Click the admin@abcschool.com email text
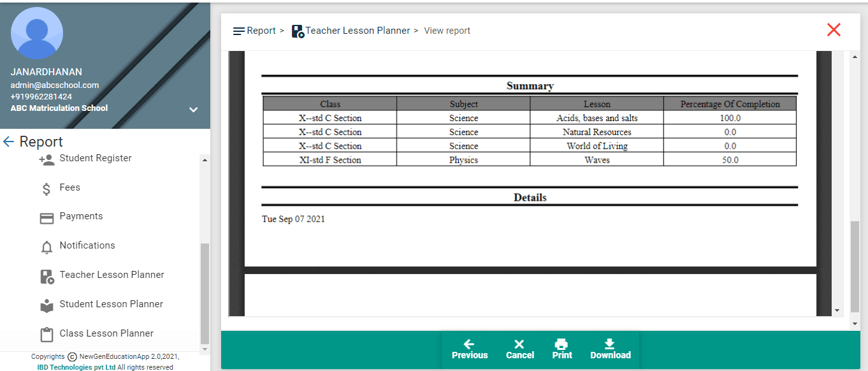 point(55,85)
